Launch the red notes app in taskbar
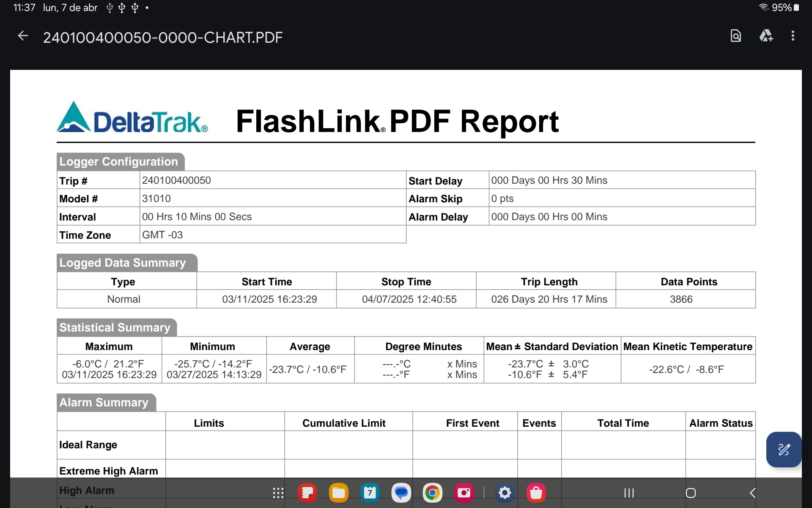Screen dimensions: 812x508 pyautogui.click(x=307, y=493)
